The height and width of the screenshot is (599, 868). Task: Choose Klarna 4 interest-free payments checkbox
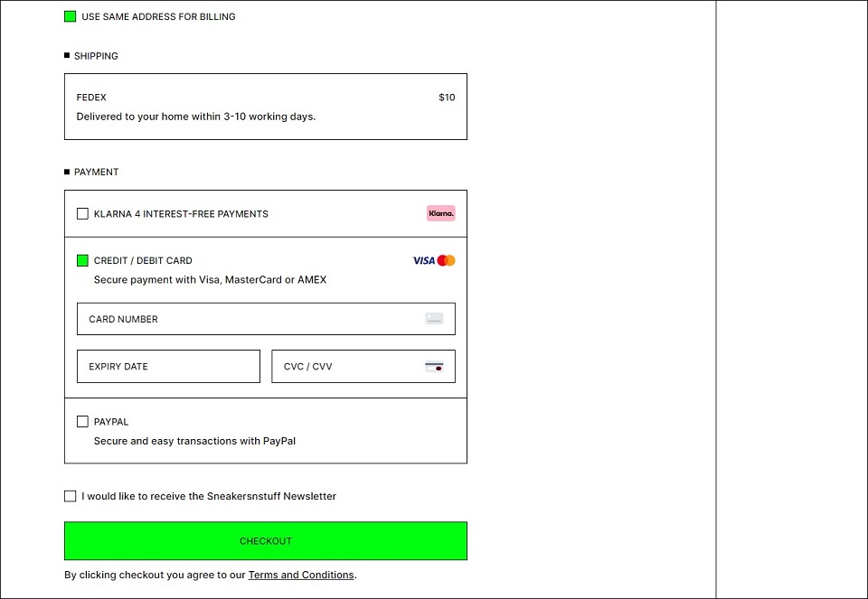[82, 213]
